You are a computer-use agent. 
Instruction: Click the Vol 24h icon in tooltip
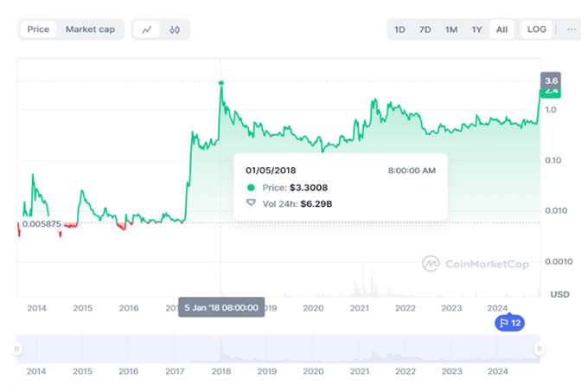(x=252, y=203)
